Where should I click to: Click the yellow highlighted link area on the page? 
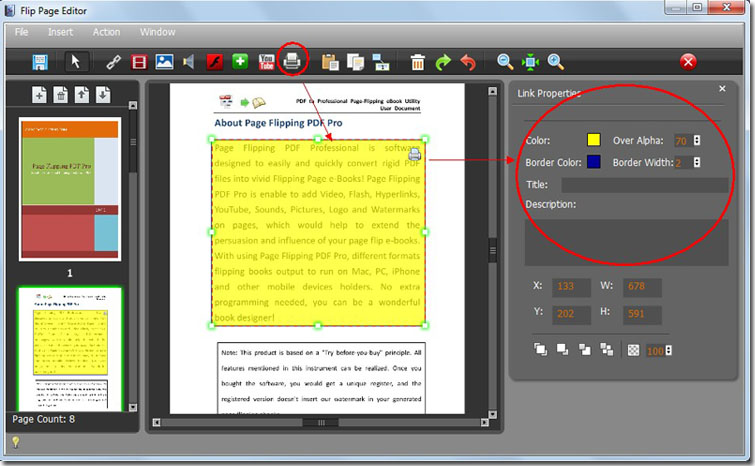[318, 233]
